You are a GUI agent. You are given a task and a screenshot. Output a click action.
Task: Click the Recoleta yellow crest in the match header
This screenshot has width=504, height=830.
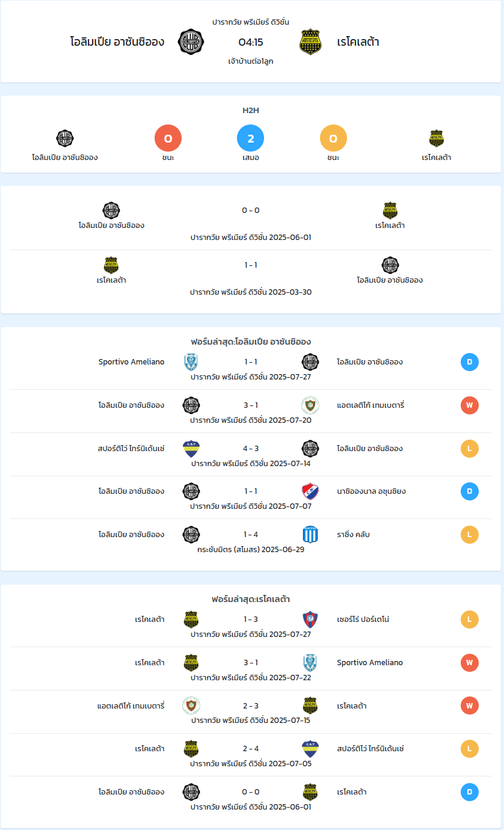point(310,41)
